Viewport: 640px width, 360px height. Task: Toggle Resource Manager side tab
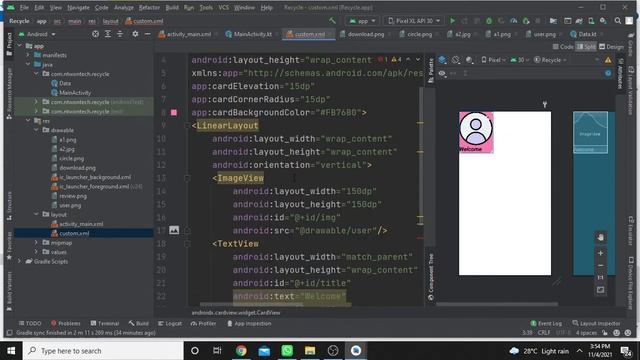pyautogui.click(x=9, y=94)
